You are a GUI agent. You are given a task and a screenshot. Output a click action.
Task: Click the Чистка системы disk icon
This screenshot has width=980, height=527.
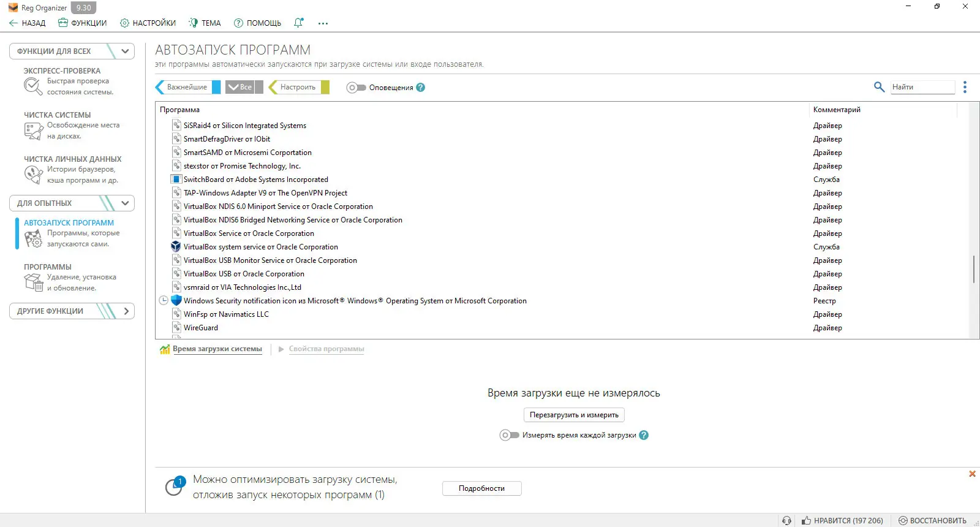pyautogui.click(x=33, y=131)
